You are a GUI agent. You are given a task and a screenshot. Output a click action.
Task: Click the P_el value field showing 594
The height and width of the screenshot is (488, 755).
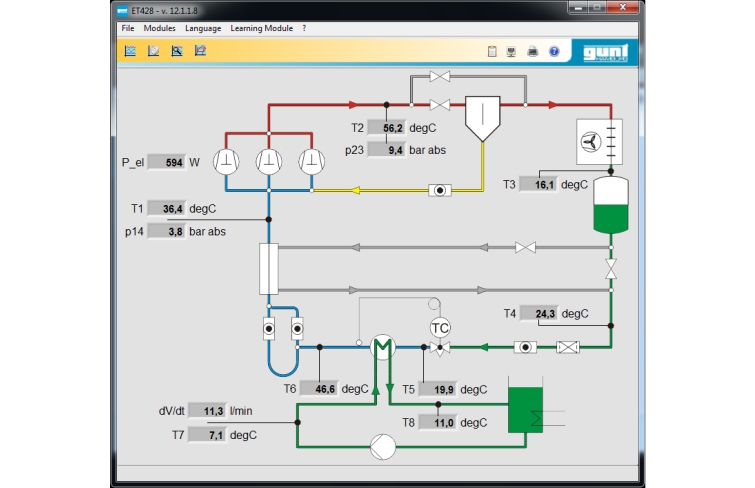tap(167, 162)
